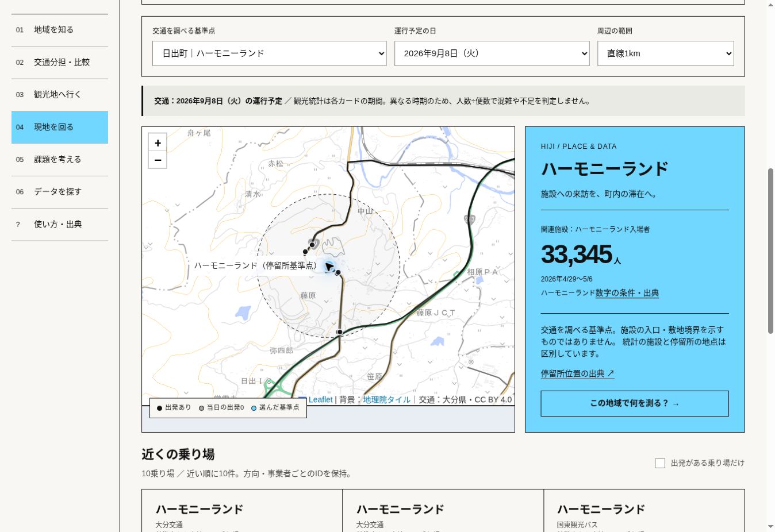
Task: Click the blue selected base point marker
Action: [x=329, y=266]
